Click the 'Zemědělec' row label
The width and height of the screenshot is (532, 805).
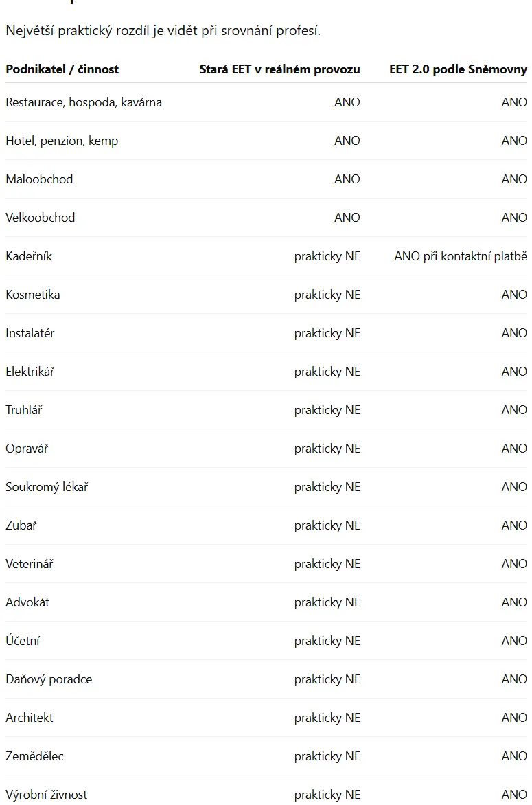click(x=34, y=756)
